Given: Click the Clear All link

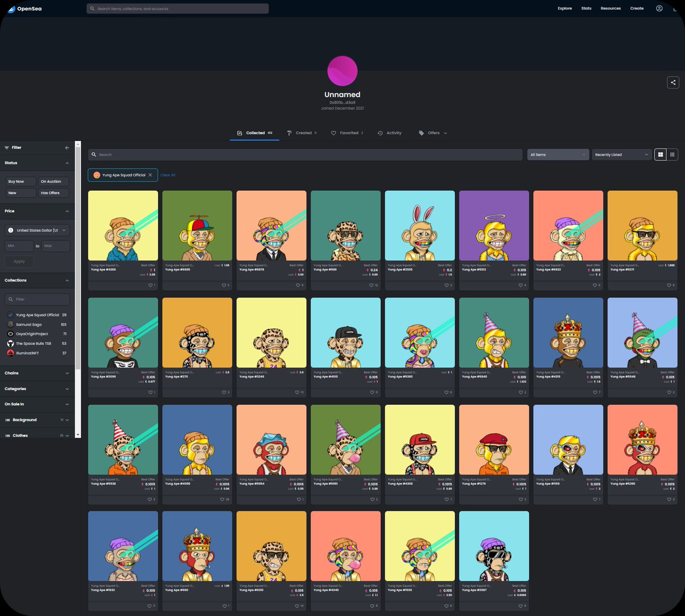Looking at the screenshot, I should 168,175.
